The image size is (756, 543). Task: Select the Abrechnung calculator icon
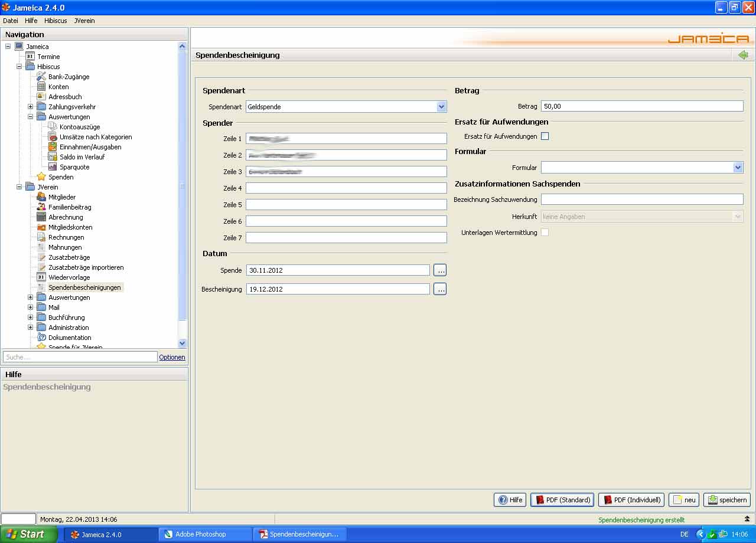[41, 217]
